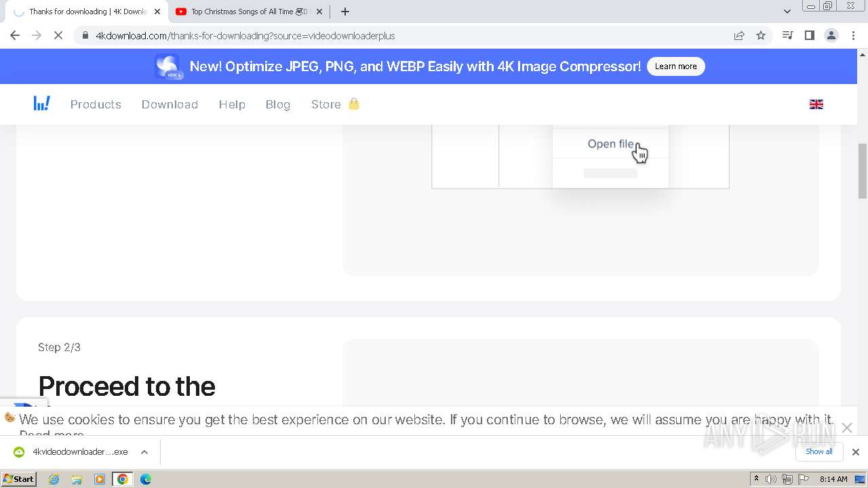The image size is (868, 488).
Task: Share this page icon in address bar
Action: (x=739, y=35)
